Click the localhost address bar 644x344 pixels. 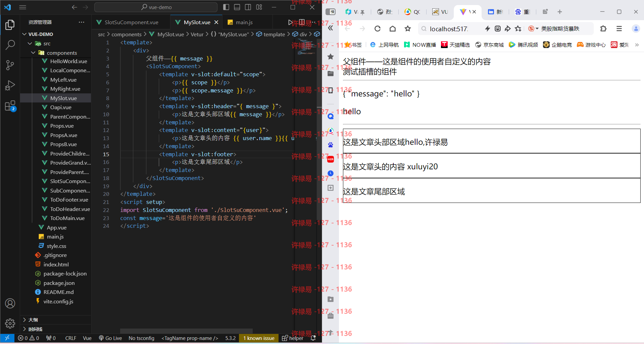[x=449, y=29]
